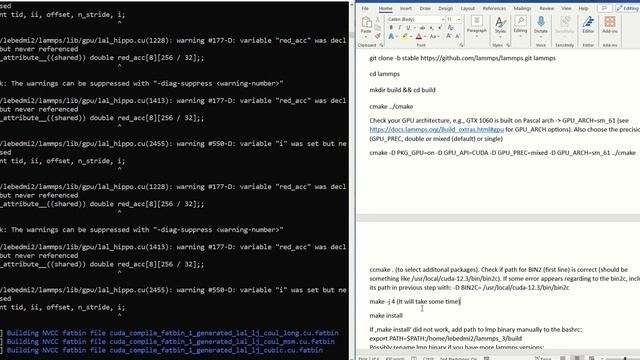Click the Cut scissors icon
This screenshot has width=640, height=360.
[x=378, y=19]
